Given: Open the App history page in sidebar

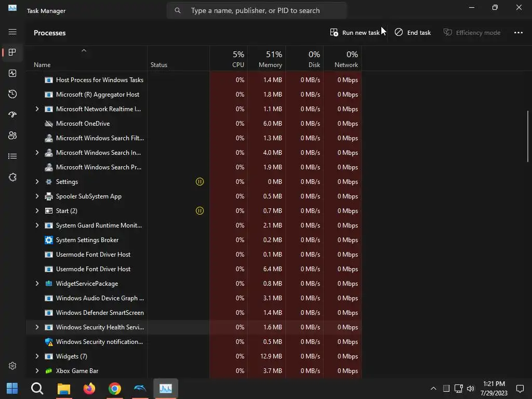Looking at the screenshot, I should 12,94.
